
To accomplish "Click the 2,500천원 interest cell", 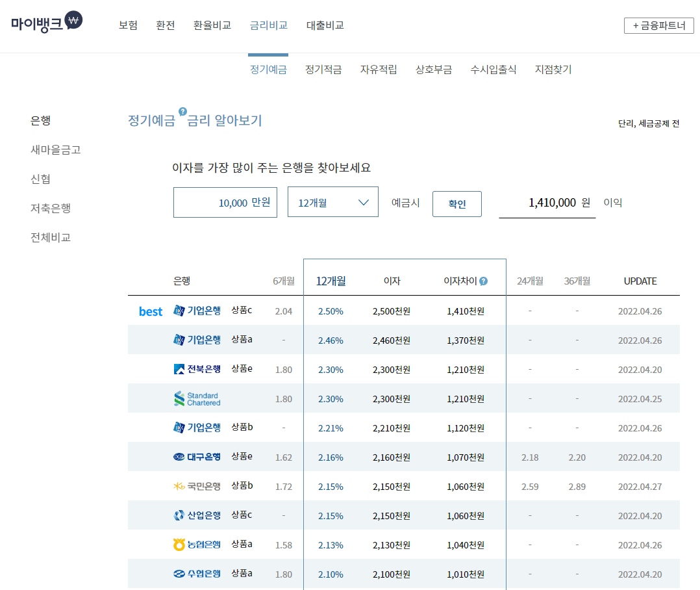I will 392,311.
